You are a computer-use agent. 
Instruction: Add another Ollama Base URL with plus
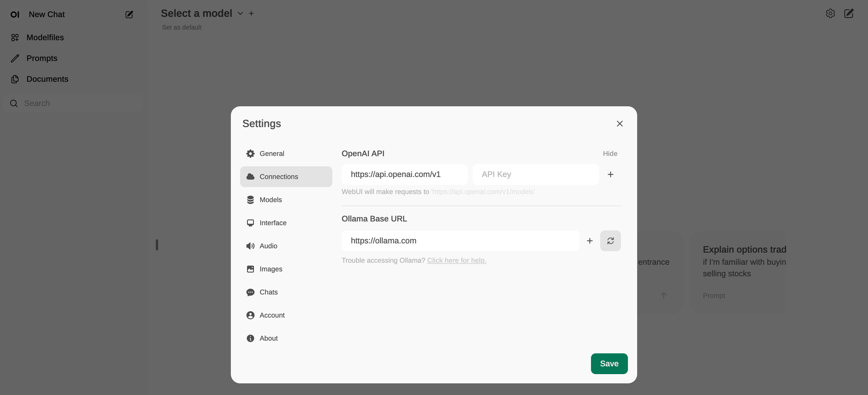[589, 240]
